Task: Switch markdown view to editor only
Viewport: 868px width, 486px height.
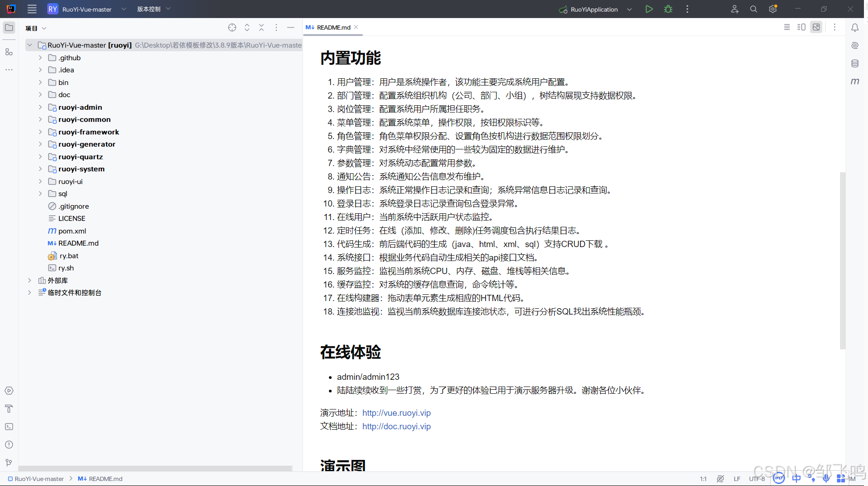Action: pos(787,27)
